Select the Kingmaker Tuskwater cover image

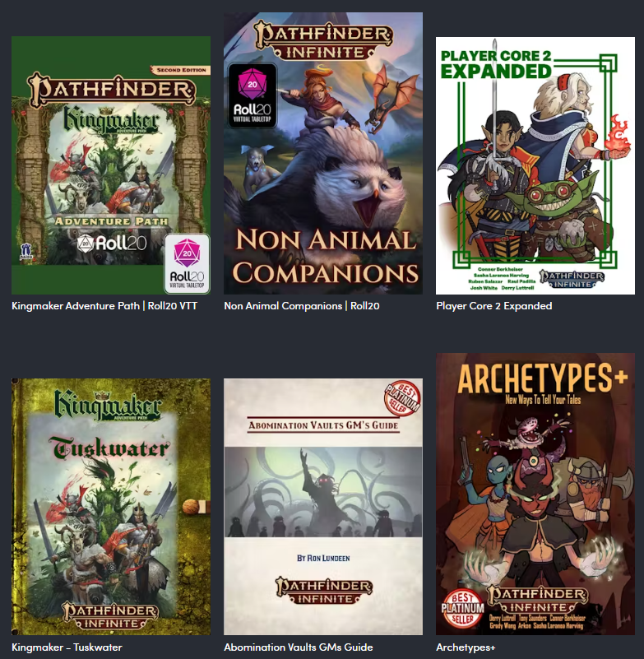pos(111,507)
